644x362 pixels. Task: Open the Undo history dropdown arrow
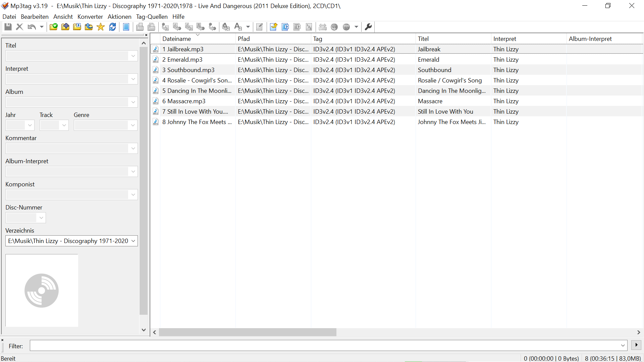pos(42,27)
